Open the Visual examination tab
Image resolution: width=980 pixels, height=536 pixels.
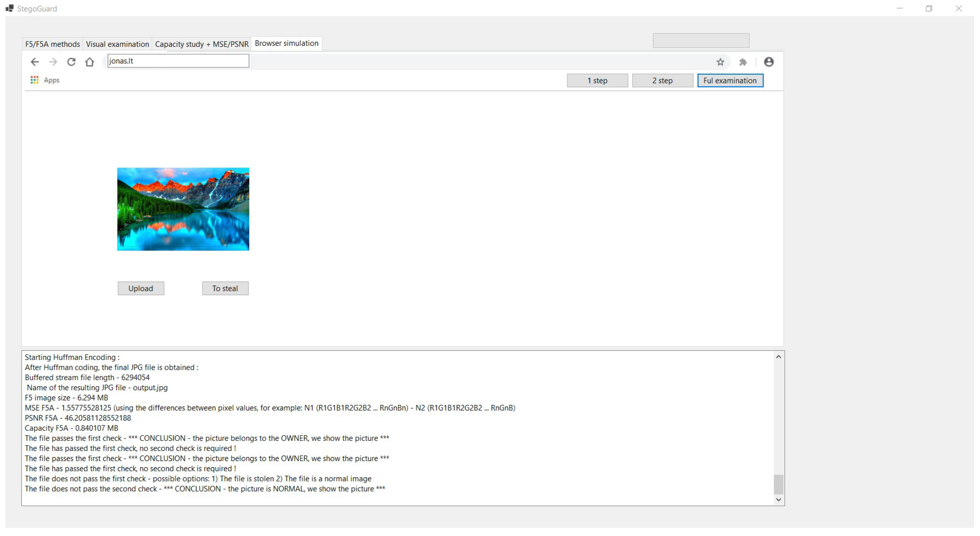(x=117, y=44)
